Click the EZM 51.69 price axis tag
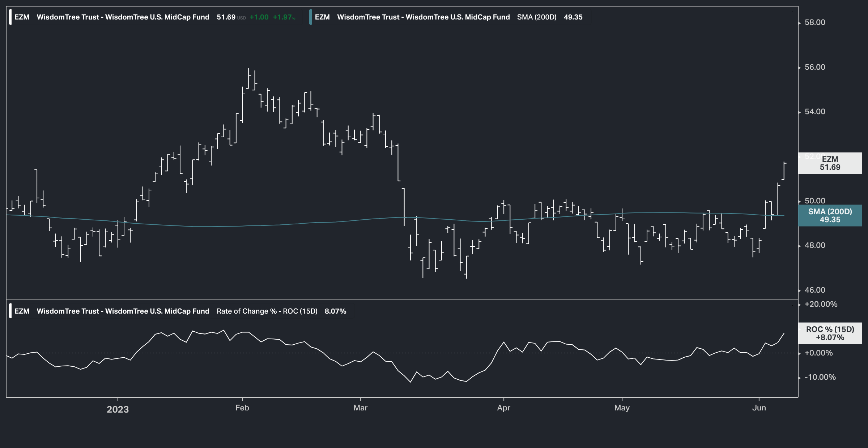 pyautogui.click(x=830, y=163)
